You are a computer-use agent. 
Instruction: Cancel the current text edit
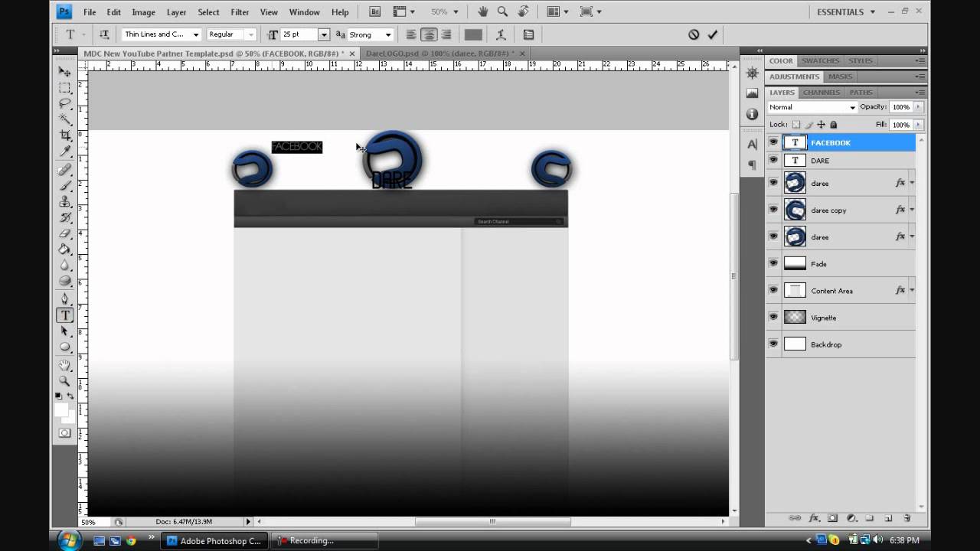[x=694, y=34]
